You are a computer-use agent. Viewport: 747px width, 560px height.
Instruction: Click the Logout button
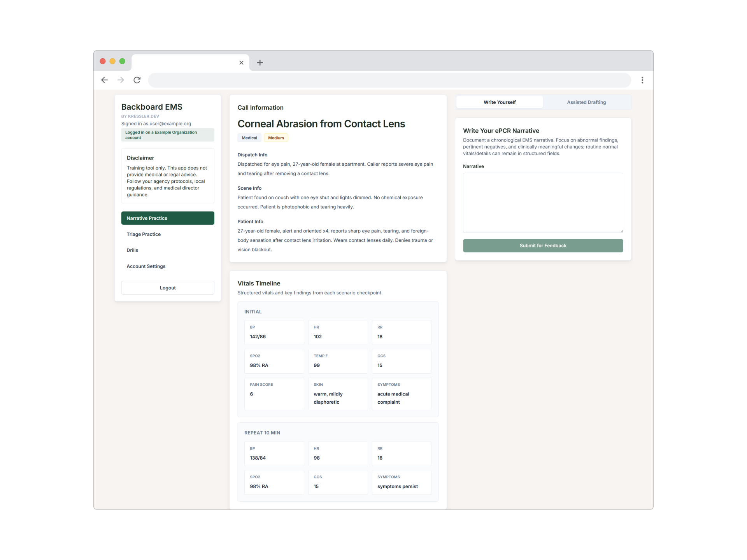pos(168,288)
